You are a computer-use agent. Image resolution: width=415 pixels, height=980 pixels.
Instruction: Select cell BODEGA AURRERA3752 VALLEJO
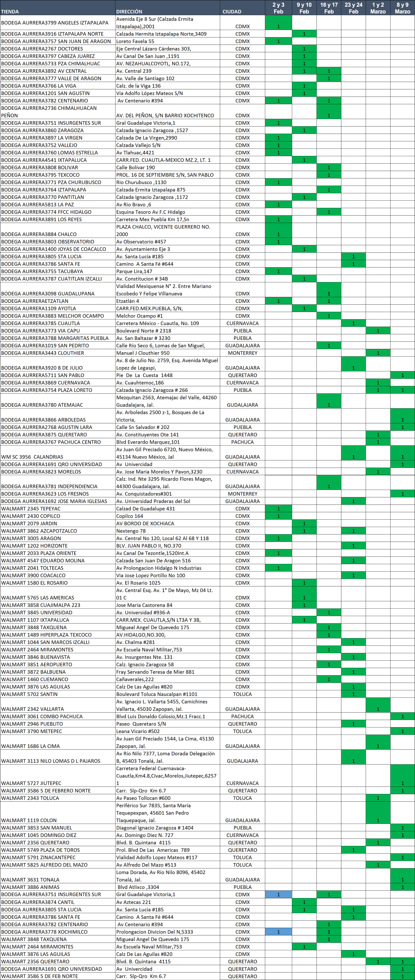[x=57, y=145]
